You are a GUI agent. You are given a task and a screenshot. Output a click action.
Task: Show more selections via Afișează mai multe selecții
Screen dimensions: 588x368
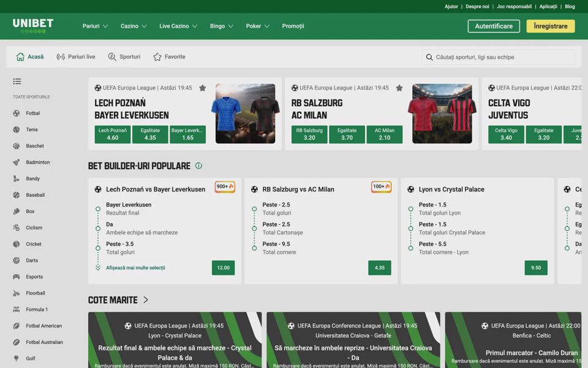point(135,268)
